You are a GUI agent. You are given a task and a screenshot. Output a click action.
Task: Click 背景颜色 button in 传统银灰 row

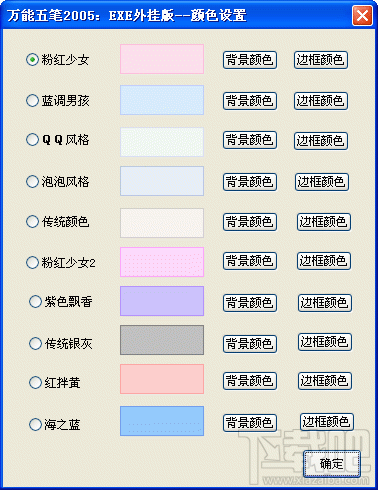[x=250, y=344]
